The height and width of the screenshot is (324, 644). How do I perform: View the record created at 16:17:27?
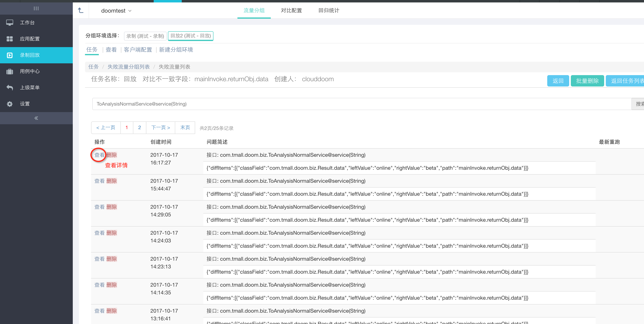click(99, 155)
